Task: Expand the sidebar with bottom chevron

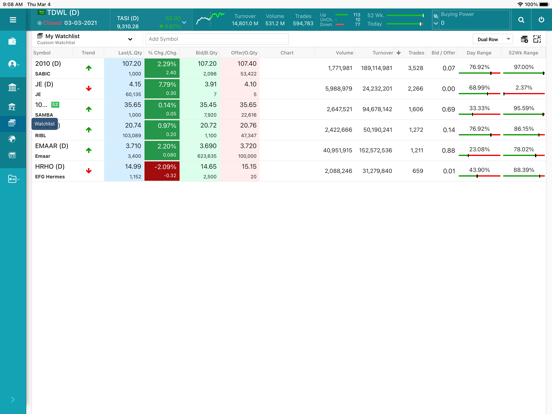Action: pos(13,399)
